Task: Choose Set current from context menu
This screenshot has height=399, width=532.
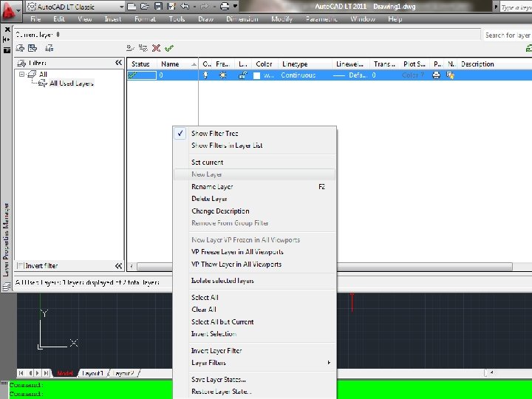Action: [x=254, y=162]
